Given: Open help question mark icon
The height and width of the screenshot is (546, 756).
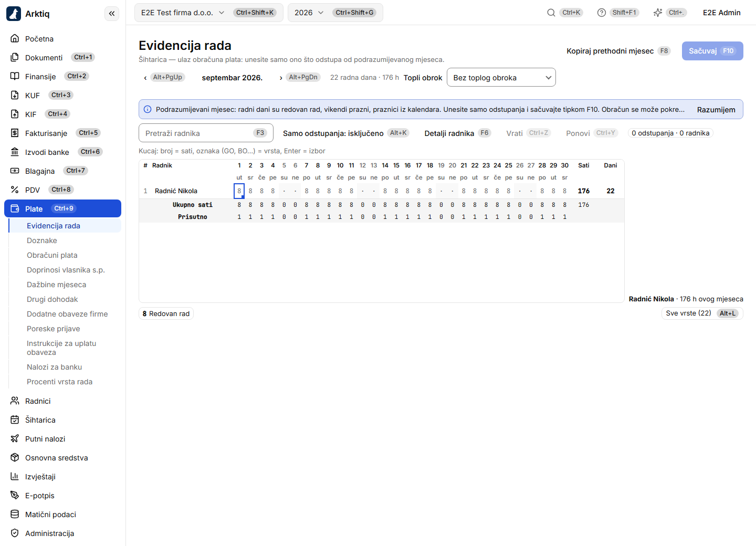Looking at the screenshot, I should coord(601,13).
